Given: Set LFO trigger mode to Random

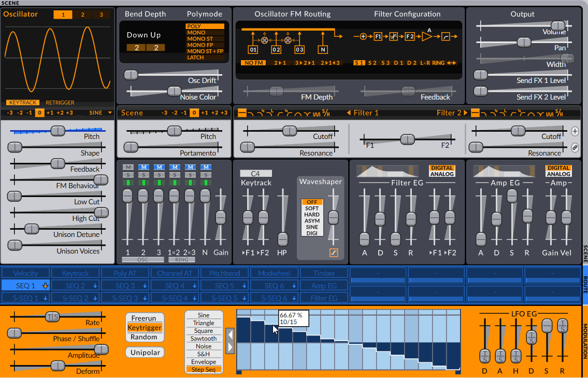Looking at the screenshot, I should [x=144, y=337].
